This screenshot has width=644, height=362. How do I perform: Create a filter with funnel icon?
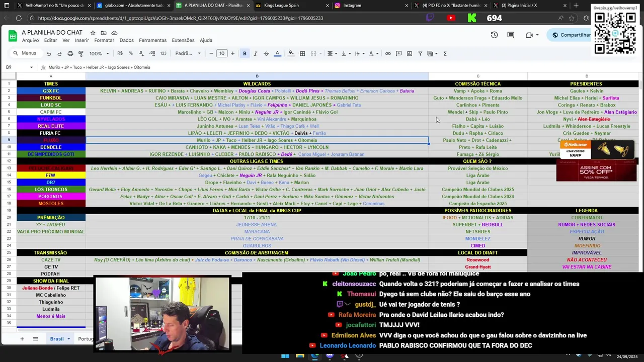tap(420, 53)
